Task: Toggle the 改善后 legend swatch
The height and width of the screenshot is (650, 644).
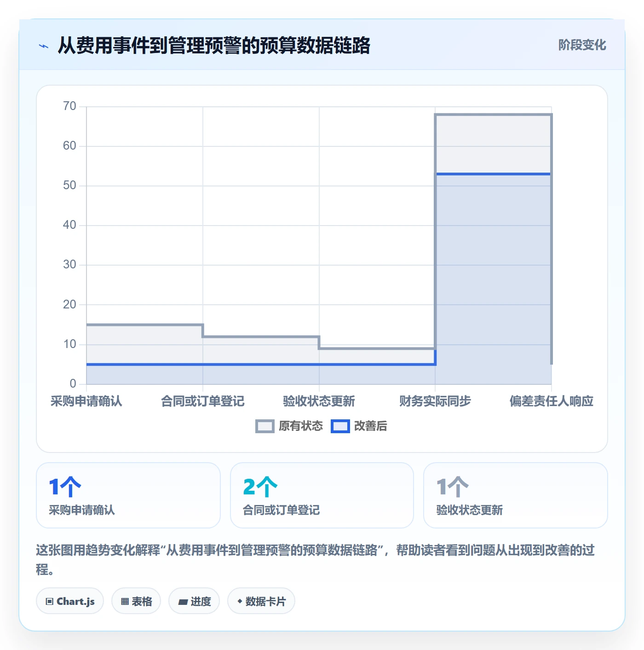Action: tap(340, 426)
